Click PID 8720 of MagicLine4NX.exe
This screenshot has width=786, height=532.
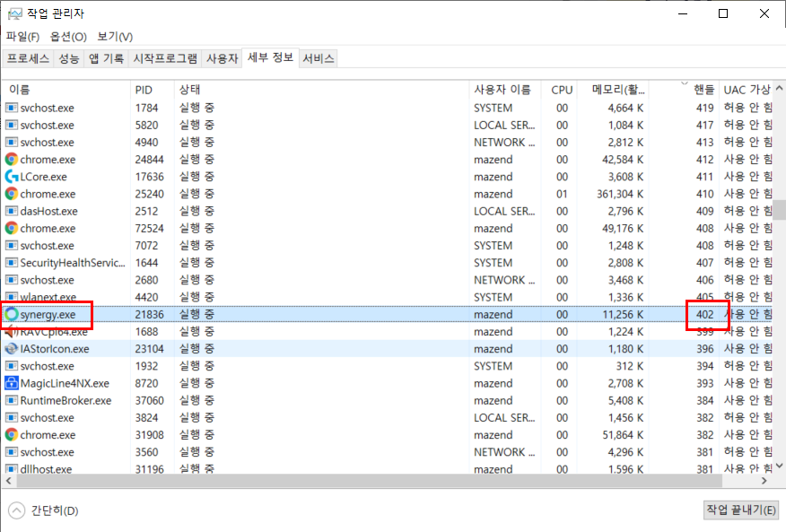pyautogui.click(x=146, y=383)
